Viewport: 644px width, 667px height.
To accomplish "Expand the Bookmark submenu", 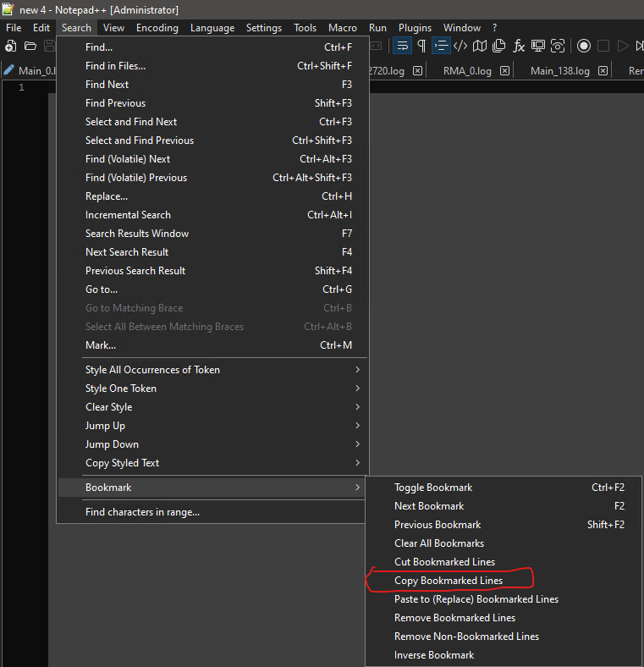I will (212, 488).
